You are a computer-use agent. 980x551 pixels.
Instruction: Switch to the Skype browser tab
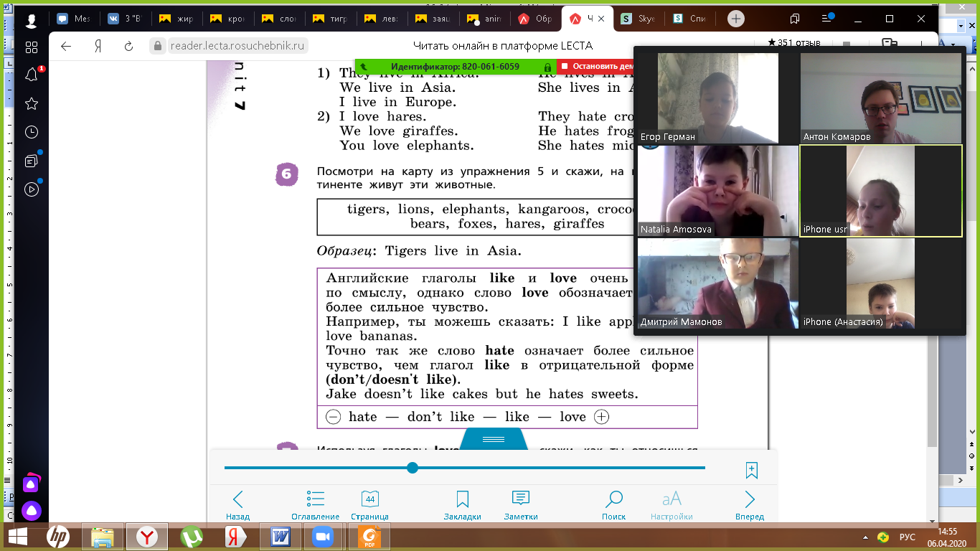click(x=640, y=19)
